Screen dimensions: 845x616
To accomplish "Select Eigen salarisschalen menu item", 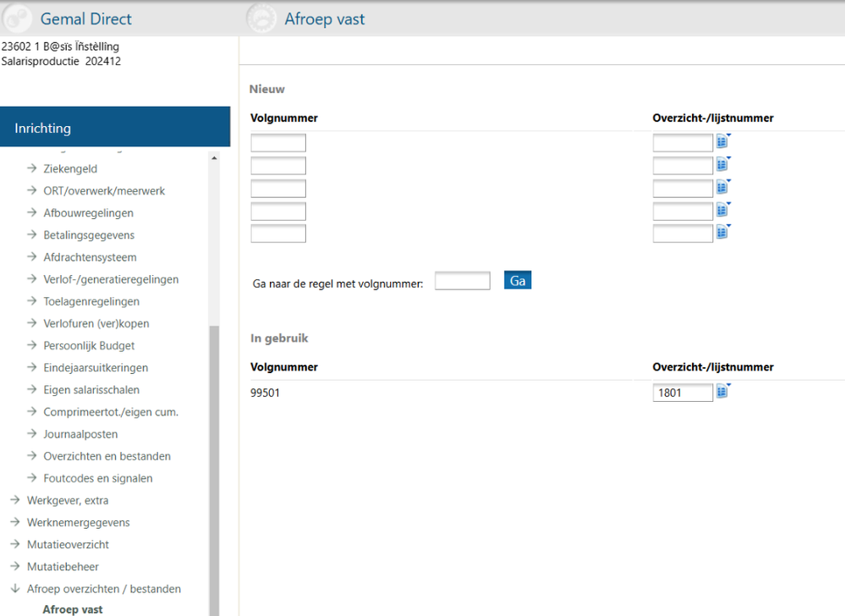I will pos(91,389).
